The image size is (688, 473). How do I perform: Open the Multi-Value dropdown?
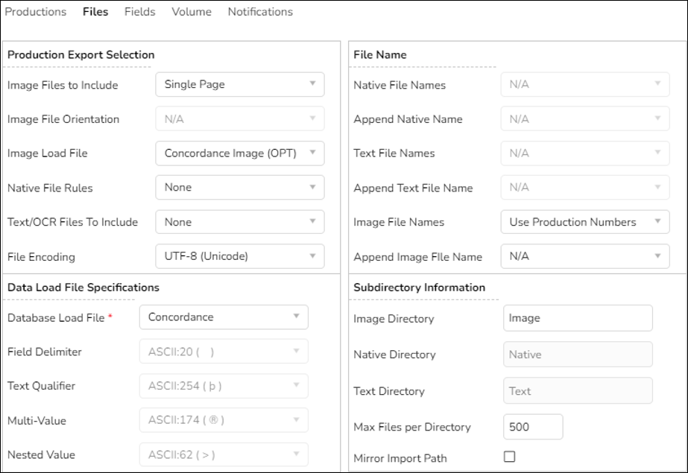tap(224, 420)
